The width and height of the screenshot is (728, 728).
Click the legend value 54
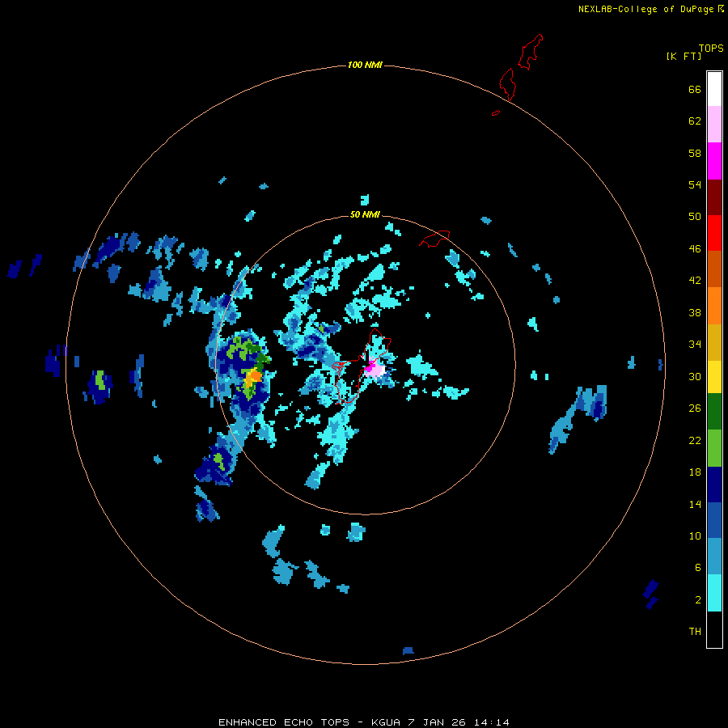pos(695,184)
